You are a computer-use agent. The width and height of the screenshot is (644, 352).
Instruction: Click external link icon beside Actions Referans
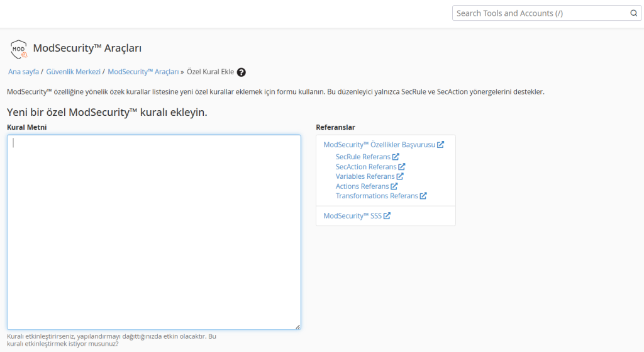[x=394, y=186]
